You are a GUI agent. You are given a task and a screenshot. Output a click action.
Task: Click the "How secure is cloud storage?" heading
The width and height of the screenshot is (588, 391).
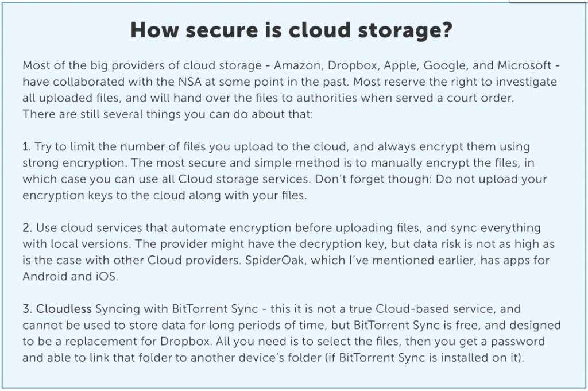coord(291,31)
